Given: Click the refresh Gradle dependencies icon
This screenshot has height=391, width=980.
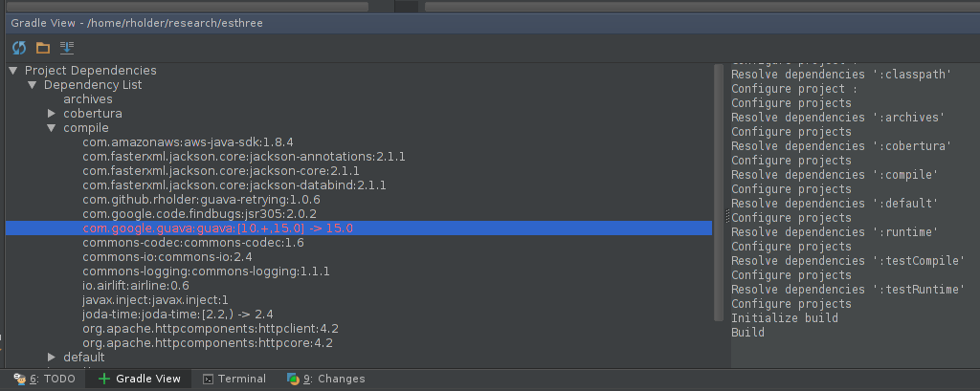Looking at the screenshot, I should [x=19, y=48].
